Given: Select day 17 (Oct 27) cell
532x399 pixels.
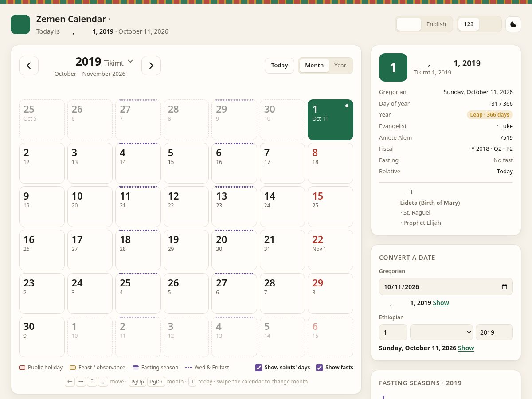Looking at the screenshot, I should 90,250.
